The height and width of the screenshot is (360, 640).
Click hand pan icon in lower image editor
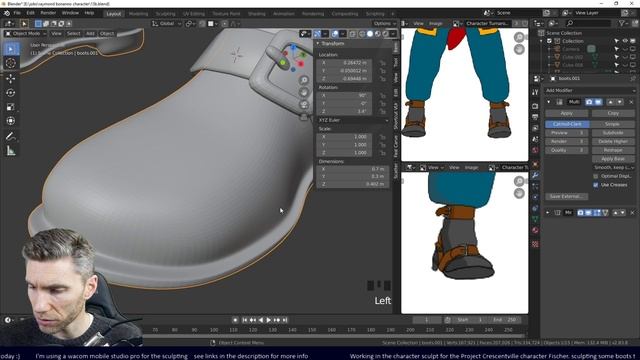[x=519, y=193]
